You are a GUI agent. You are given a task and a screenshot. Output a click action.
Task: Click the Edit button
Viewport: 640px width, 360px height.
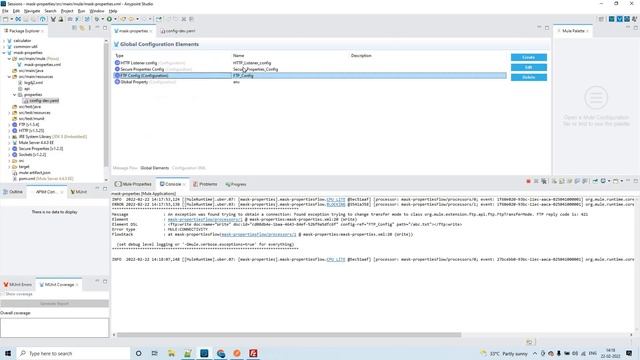[x=529, y=67]
